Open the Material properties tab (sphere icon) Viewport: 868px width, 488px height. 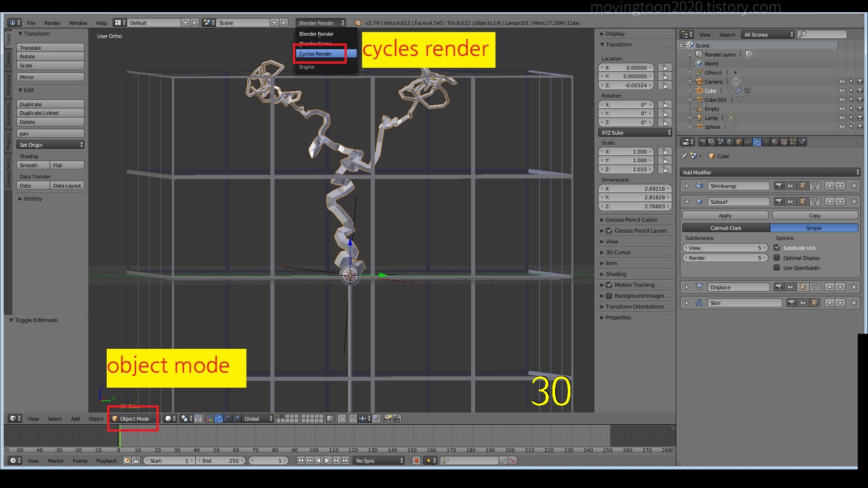[x=775, y=142]
